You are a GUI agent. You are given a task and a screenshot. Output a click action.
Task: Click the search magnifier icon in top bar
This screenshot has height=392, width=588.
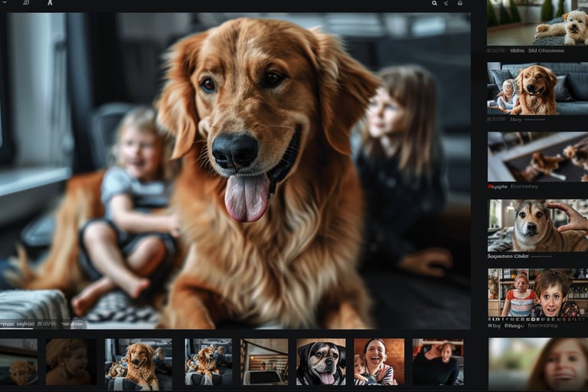pos(434,3)
